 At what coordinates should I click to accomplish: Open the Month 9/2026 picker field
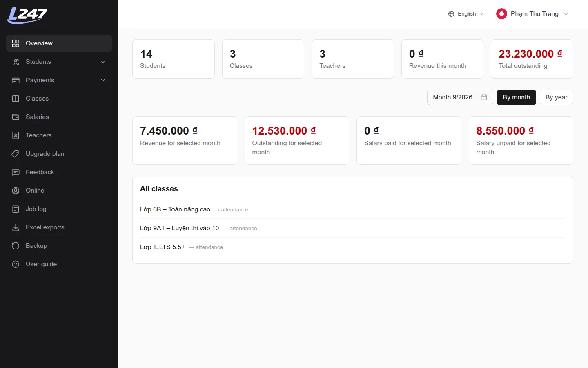tap(460, 97)
